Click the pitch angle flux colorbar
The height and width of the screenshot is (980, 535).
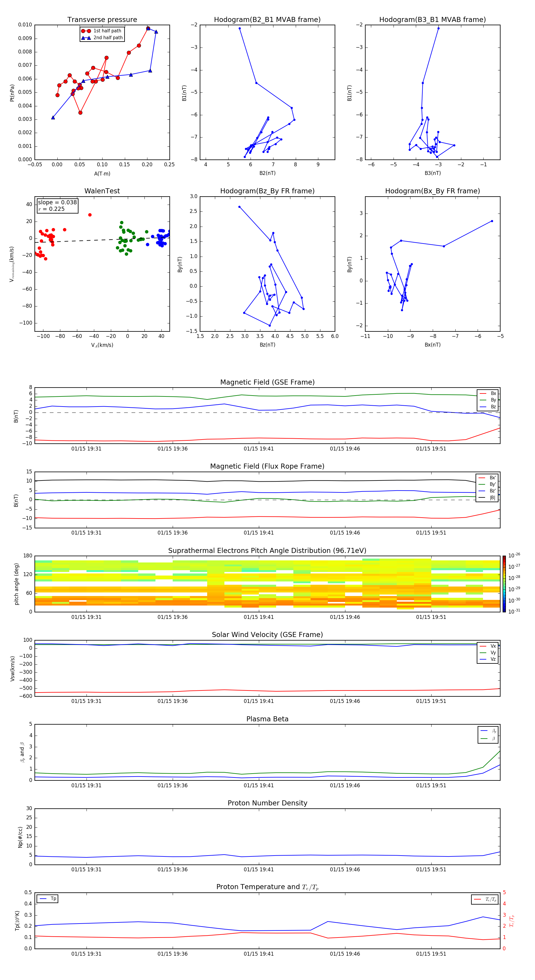coord(504,584)
